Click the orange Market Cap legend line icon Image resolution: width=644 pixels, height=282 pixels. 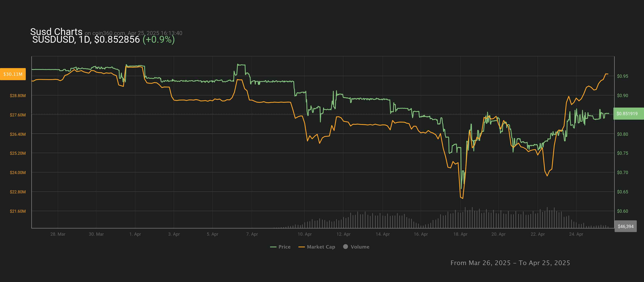(x=301, y=247)
